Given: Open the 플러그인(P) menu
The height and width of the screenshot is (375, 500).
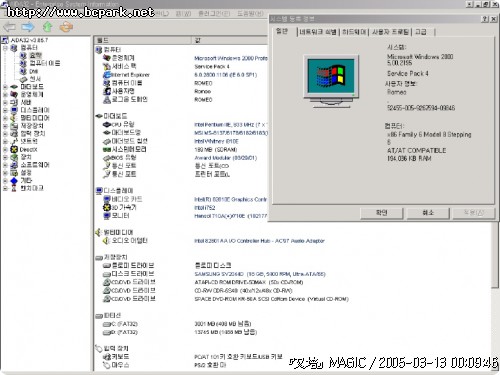Looking at the screenshot, I should pyautogui.click(x=214, y=13).
